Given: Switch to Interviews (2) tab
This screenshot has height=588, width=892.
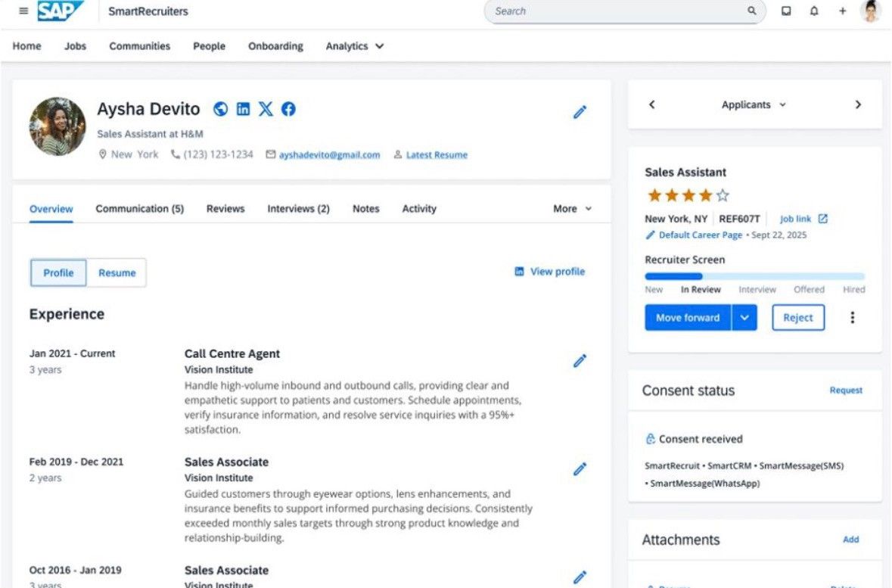Looking at the screenshot, I should (x=298, y=209).
